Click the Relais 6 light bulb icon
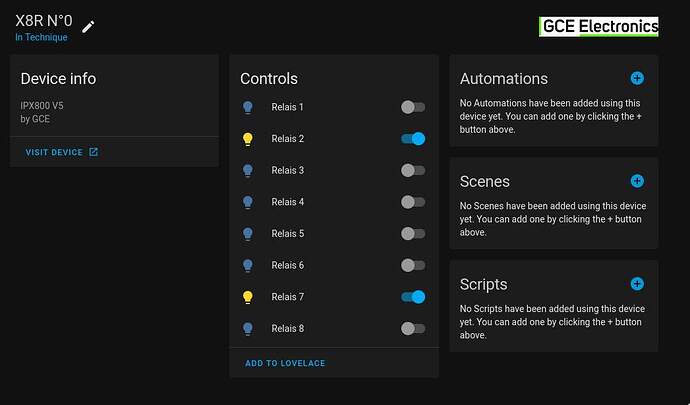This screenshot has width=690, height=405. pyautogui.click(x=248, y=266)
